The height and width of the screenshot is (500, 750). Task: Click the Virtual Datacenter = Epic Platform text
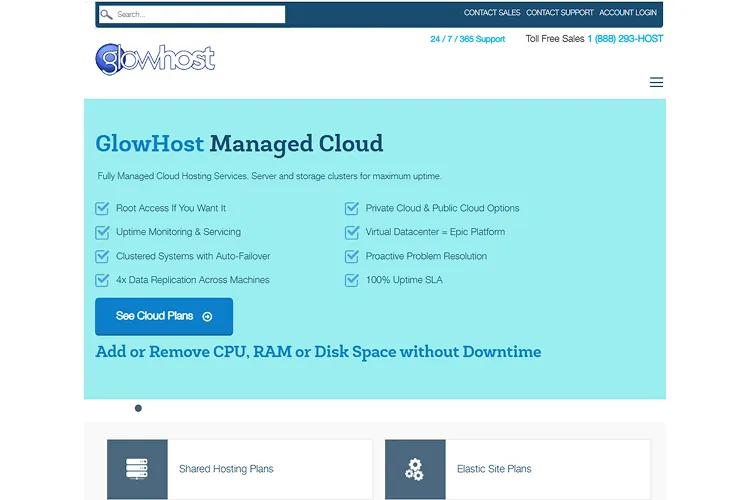435,232
